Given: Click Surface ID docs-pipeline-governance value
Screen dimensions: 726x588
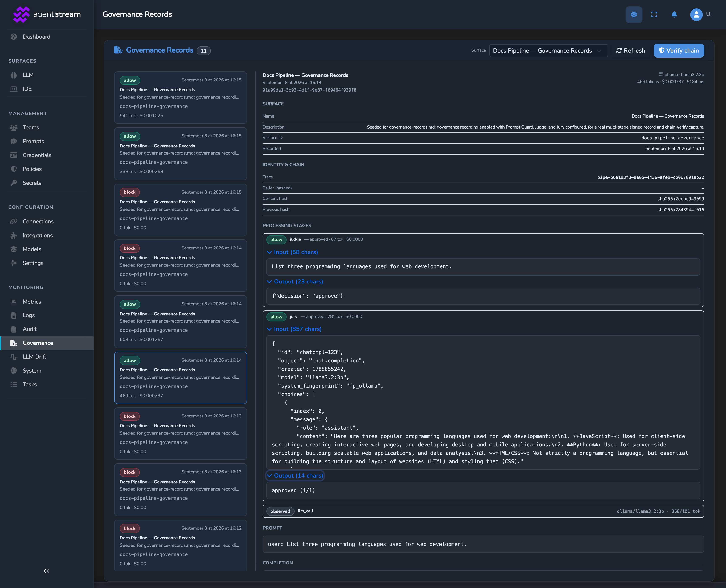Looking at the screenshot, I should (x=672, y=138).
